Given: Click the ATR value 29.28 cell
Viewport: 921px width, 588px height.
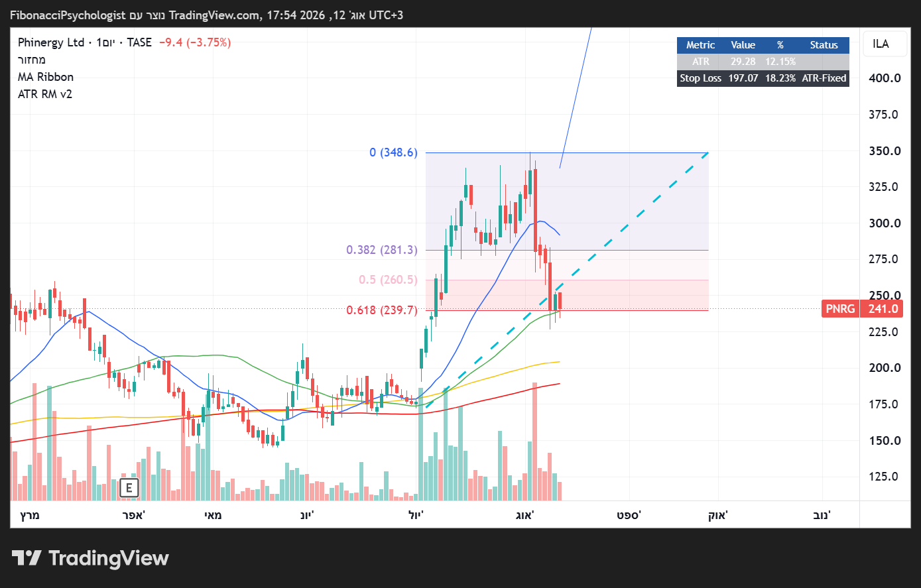Looking at the screenshot, I should pyautogui.click(x=743, y=62).
